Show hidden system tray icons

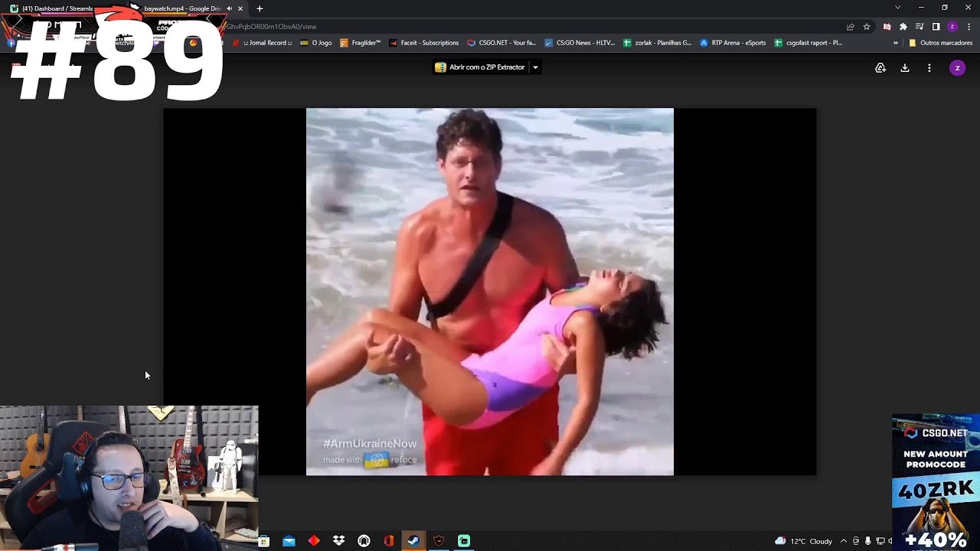844,541
